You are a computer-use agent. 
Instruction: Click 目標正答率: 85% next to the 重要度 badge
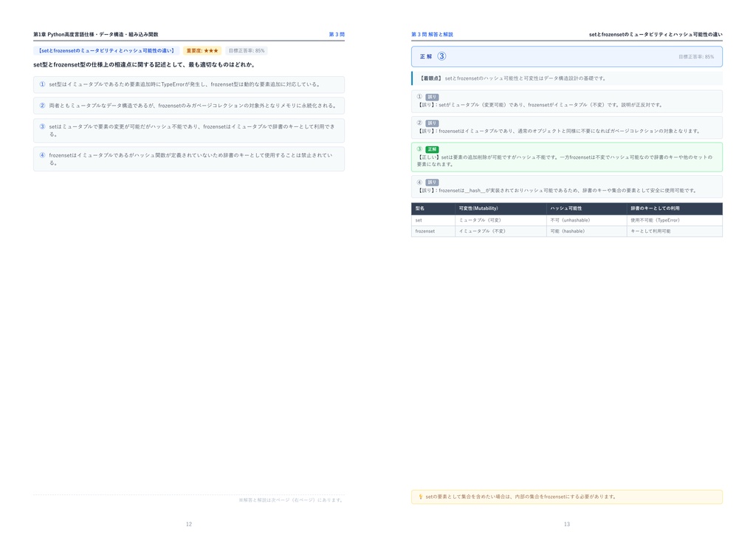click(247, 51)
